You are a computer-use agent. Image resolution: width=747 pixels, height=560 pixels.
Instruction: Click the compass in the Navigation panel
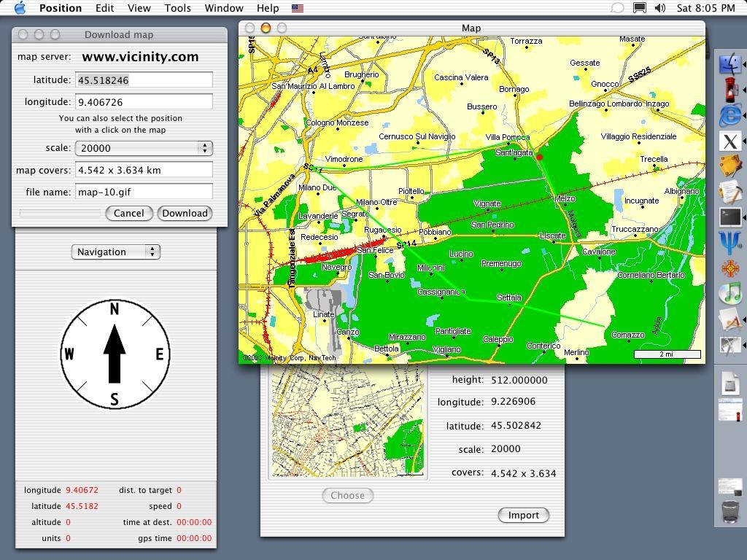point(115,354)
